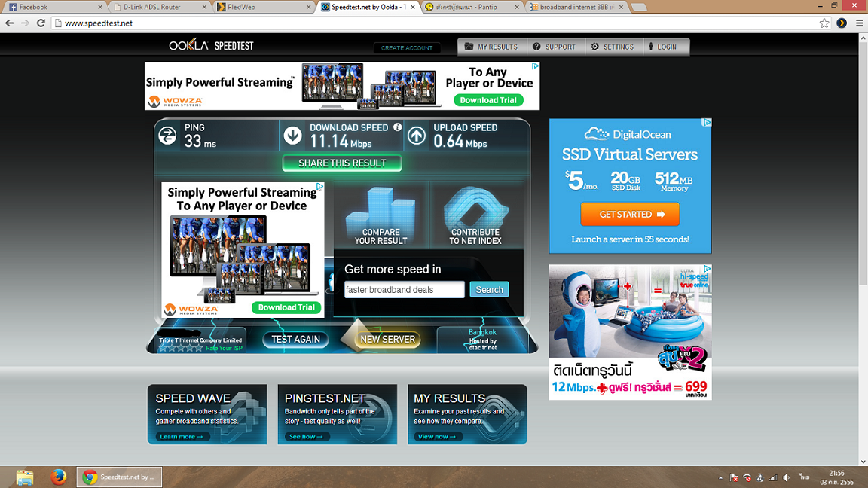Click Learn more under Speed Wave
This screenshot has height=488, width=868.
(181, 437)
